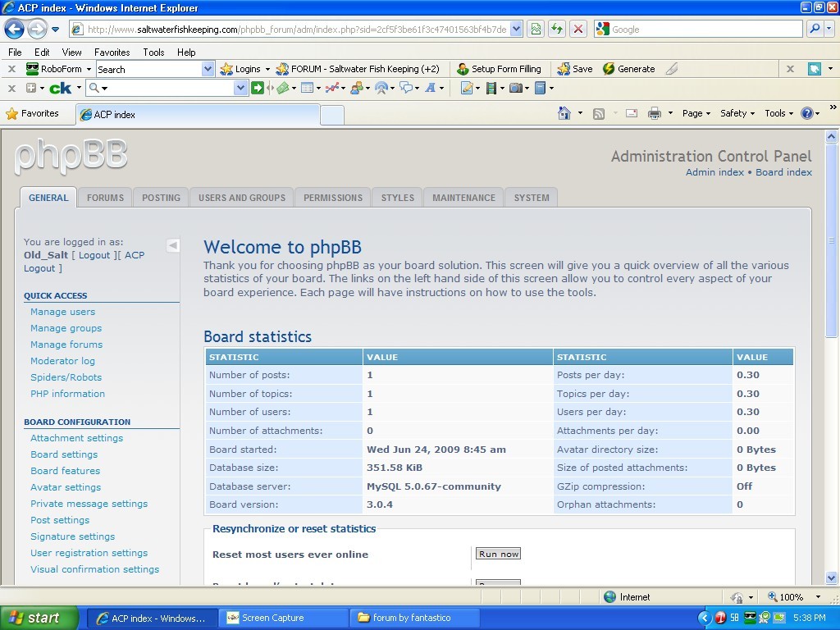Viewport: 840px width, 630px height.
Task: Switch to Screen Capture taskbar item
Action: (283, 618)
